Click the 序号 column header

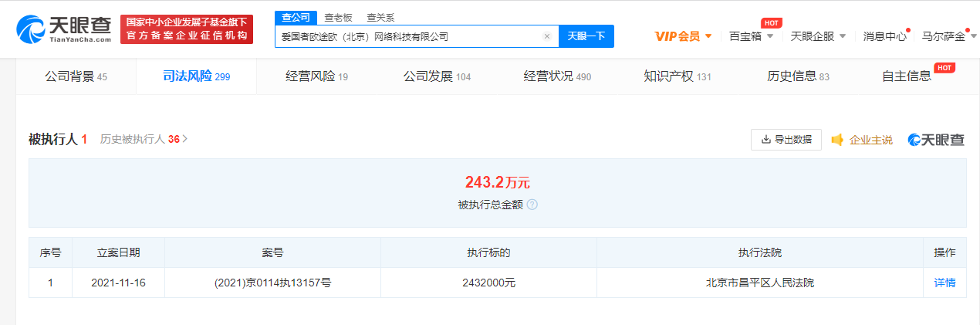pos(50,253)
